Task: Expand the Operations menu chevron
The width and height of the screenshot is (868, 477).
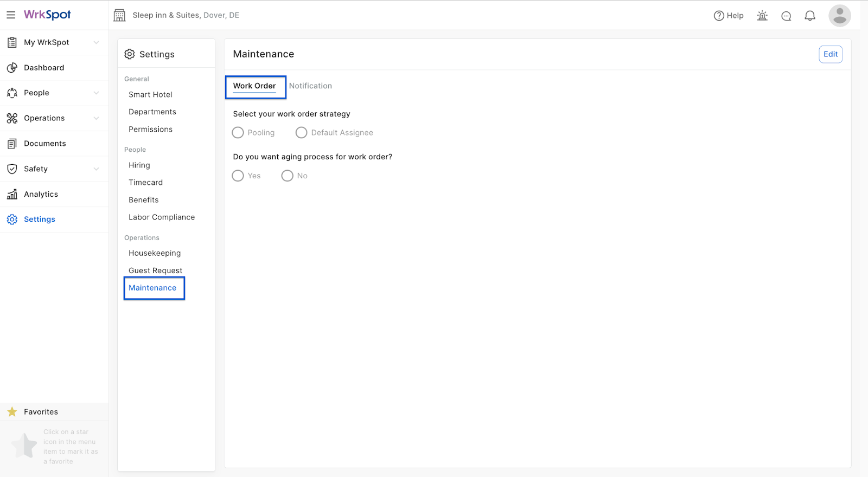Action: click(96, 118)
